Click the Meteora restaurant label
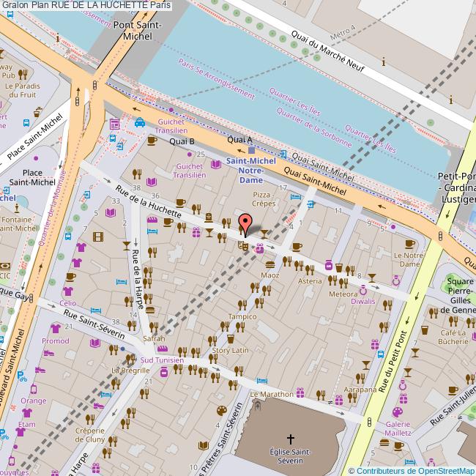 point(343,294)
